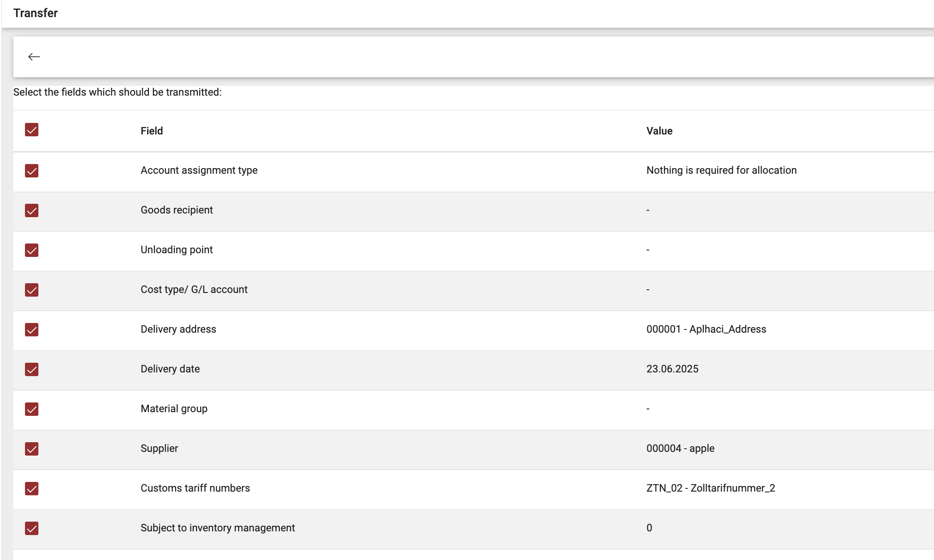The height and width of the screenshot is (560, 934).
Task: Click the Value column header
Action: 660,131
